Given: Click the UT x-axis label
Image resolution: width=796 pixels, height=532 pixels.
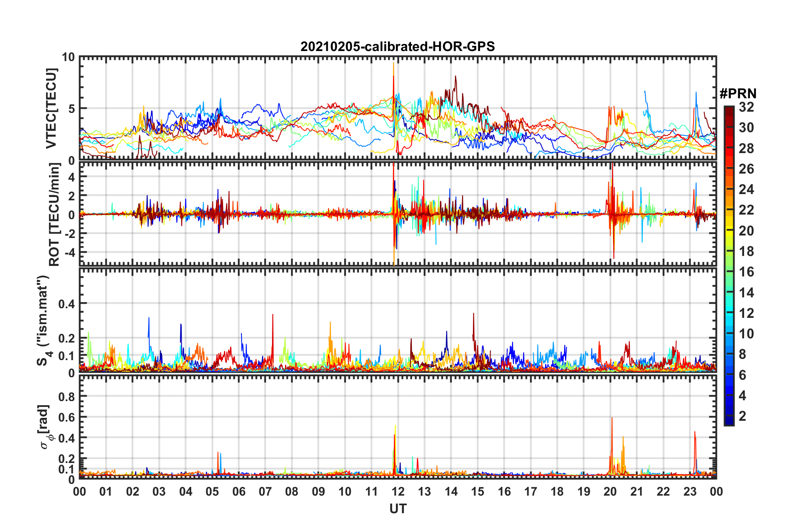Looking at the screenshot, I should (x=398, y=509).
